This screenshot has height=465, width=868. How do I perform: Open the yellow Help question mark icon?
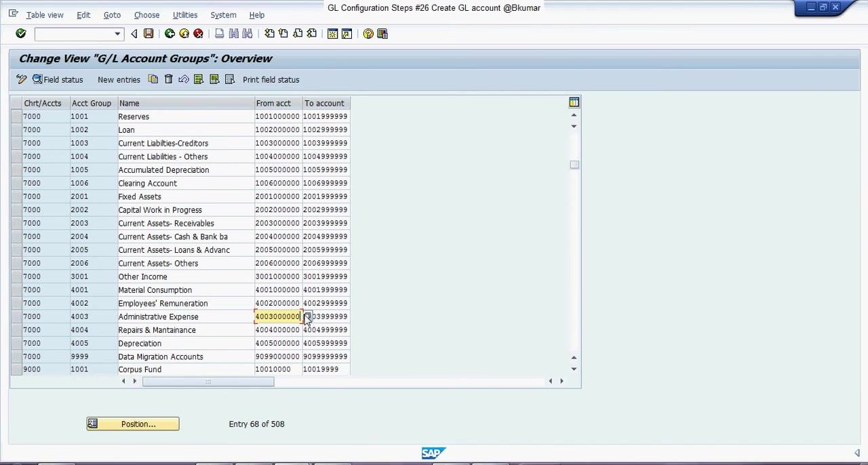pos(368,34)
